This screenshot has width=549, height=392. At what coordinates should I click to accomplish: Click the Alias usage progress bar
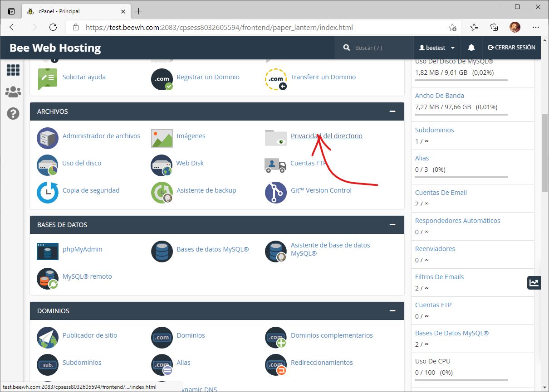pos(461,177)
